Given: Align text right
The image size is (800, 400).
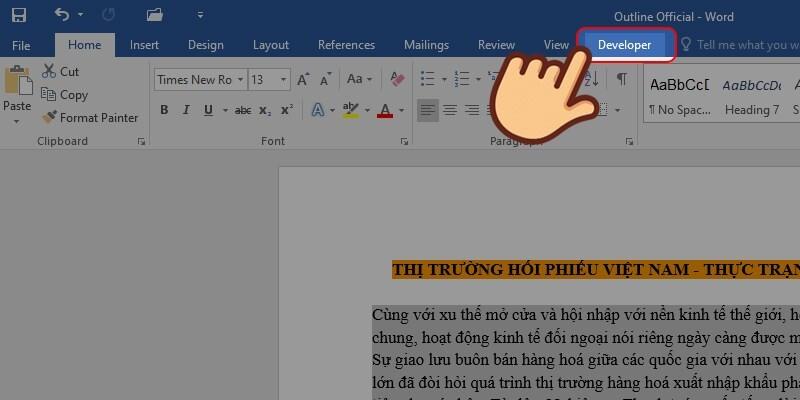Looking at the screenshot, I should click(x=472, y=110).
